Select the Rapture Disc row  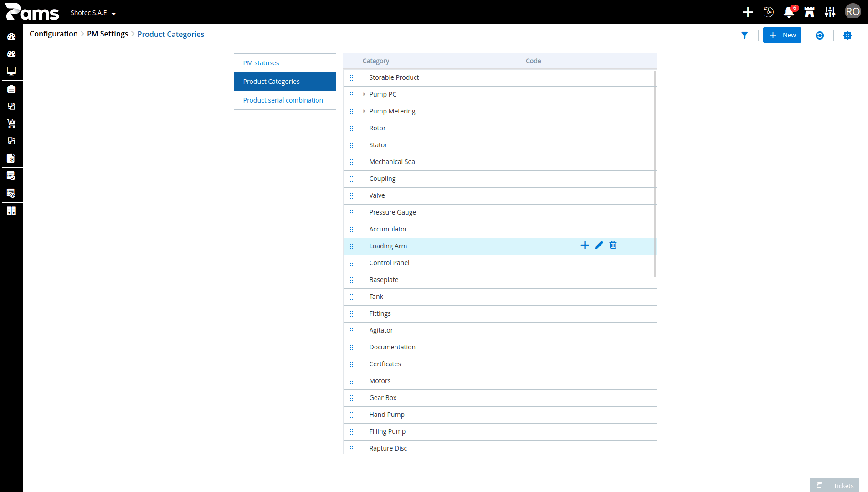tap(500, 447)
